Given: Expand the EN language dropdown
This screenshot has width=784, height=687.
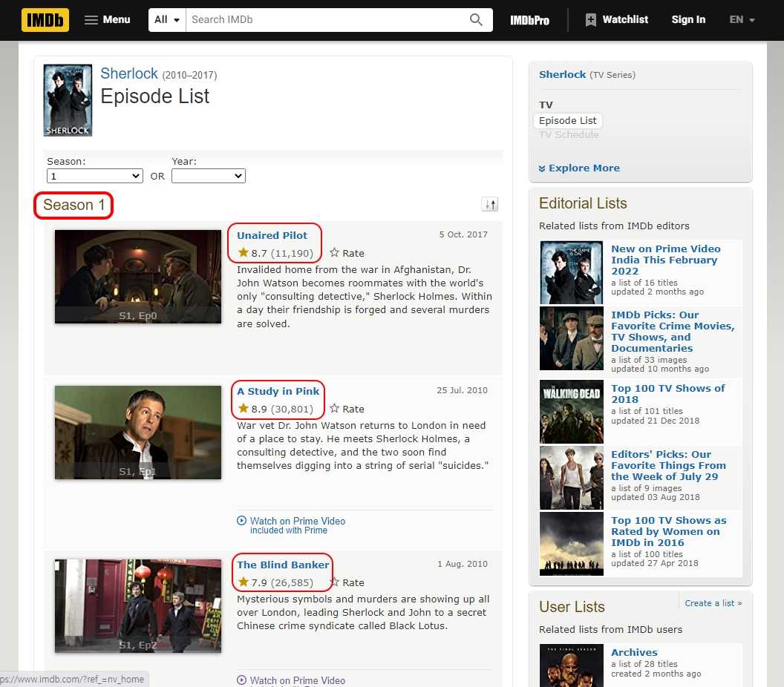Looking at the screenshot, I should click(742, 20).
